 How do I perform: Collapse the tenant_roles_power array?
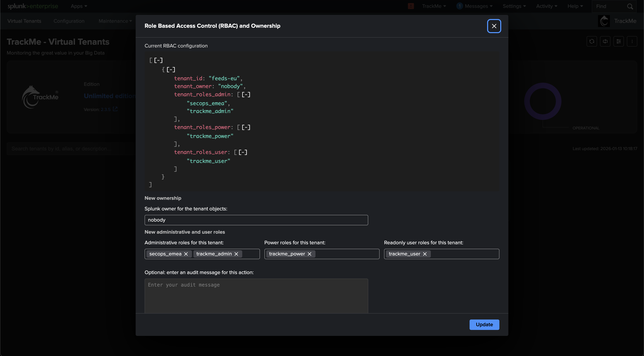pyautogui.click(x=246, y=127)
